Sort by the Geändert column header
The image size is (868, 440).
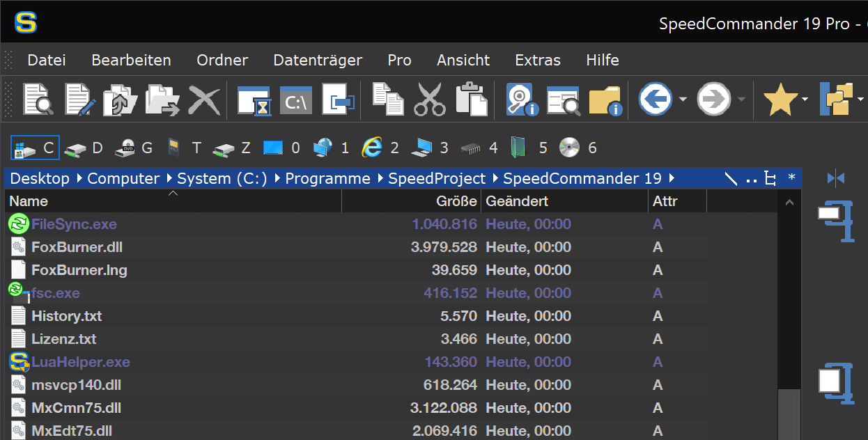565,201
